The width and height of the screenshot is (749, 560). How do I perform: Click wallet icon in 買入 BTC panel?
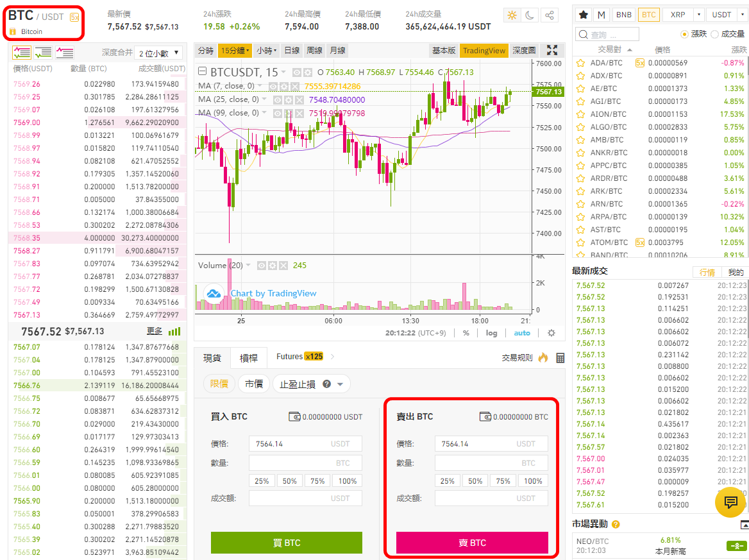click(294, 417)
